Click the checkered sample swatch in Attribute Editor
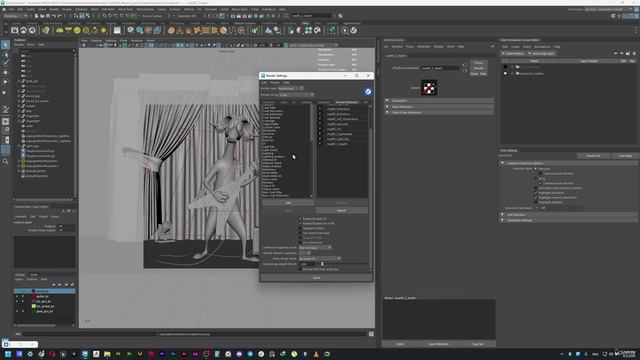640x360 pixels. tap(429, 88)
